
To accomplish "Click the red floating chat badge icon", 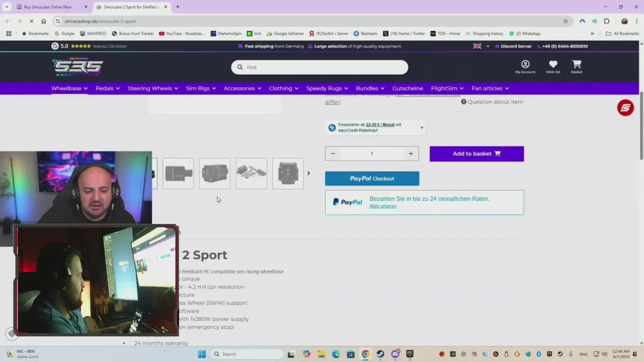I will pyautogui.click(x=625, y=108).
